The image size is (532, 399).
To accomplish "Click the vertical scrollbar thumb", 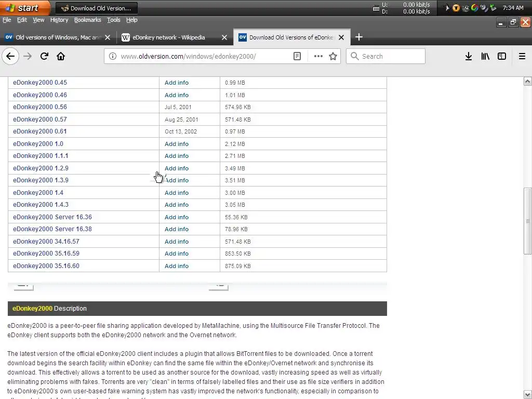I will click(x=528, y=221).
